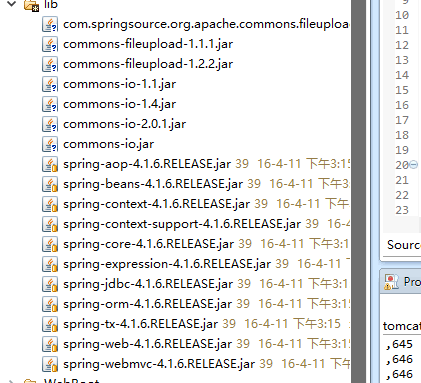The width and height of the screenshot is (421, 383).
Task: Click jar icon beside commons-io-2.0.1.jar
Action: [50, 125]
